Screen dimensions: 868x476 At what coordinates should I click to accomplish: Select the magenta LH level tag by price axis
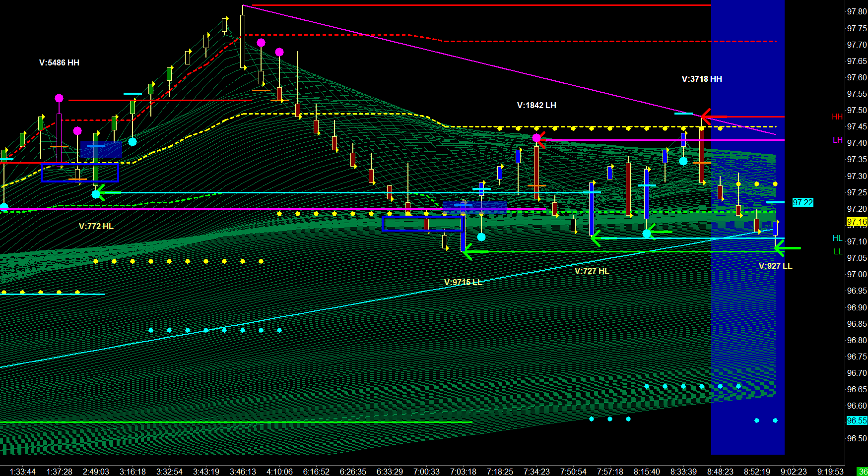(838, 140)
